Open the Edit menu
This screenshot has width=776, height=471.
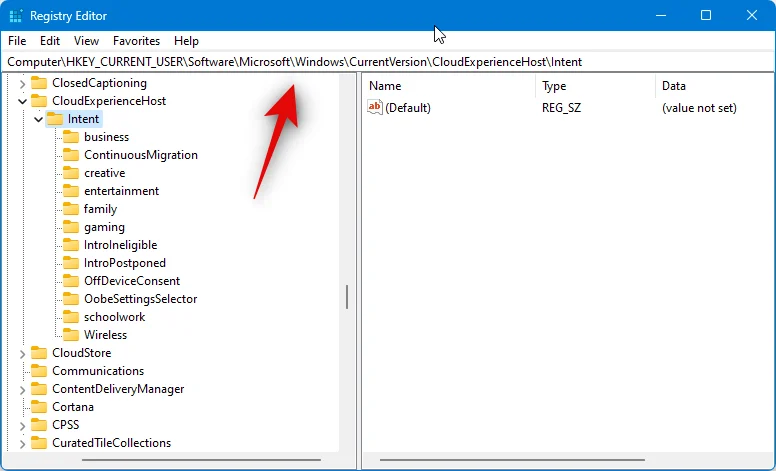tap(50, 41)
